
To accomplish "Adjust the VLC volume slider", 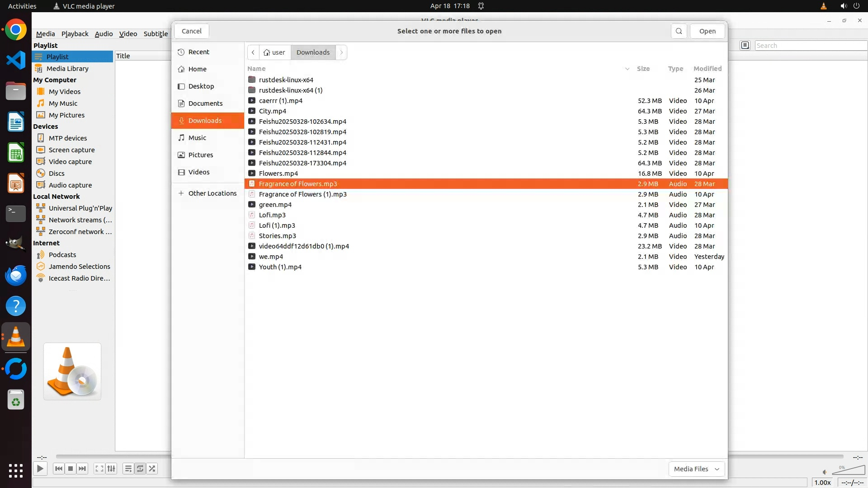I will point(848,471).
